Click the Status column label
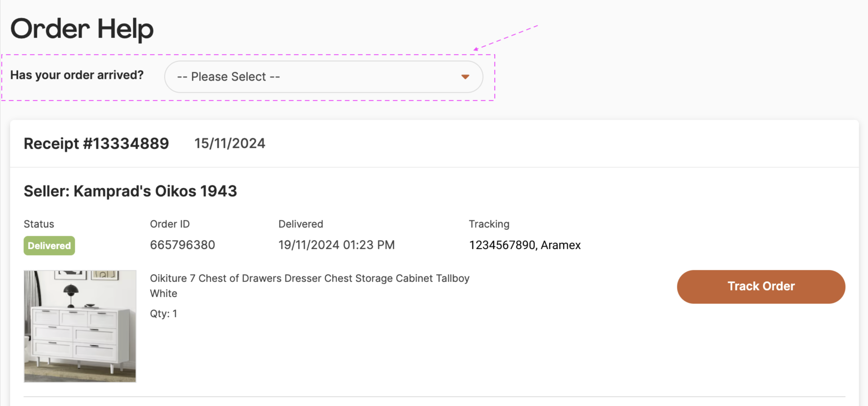868x406 pixels. click(39, 224)
